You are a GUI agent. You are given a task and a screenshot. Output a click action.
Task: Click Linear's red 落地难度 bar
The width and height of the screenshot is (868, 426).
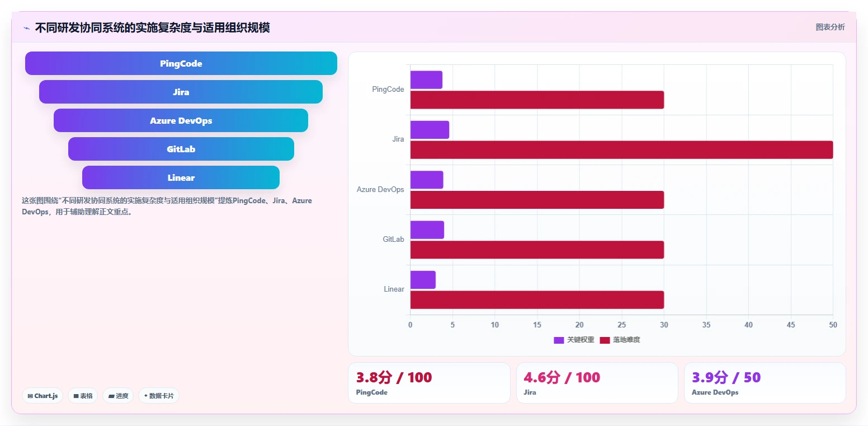click(x=537, y=299)
